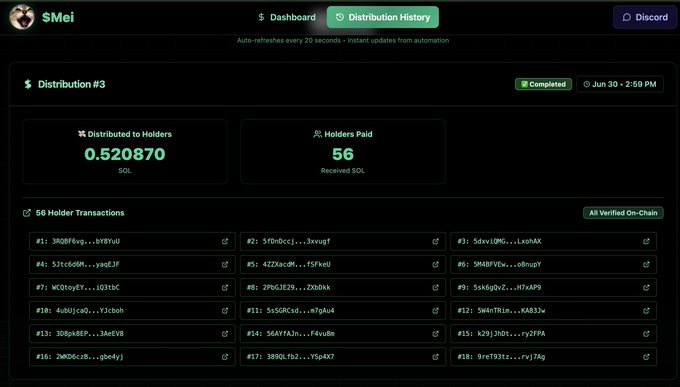Switch to Distribution History tab
This screenshot has height=387, width=680.
(382, 17)
